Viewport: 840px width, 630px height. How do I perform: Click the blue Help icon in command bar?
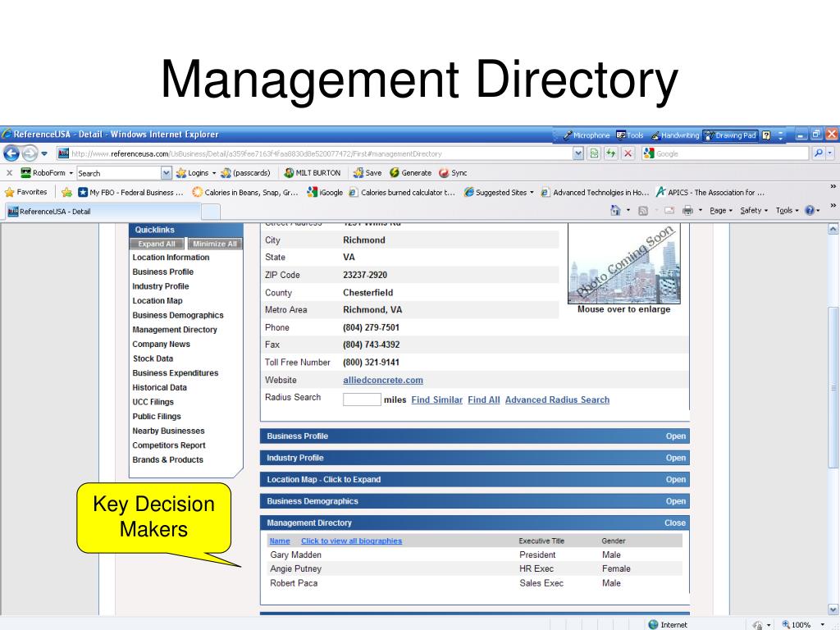coord(810,211)
